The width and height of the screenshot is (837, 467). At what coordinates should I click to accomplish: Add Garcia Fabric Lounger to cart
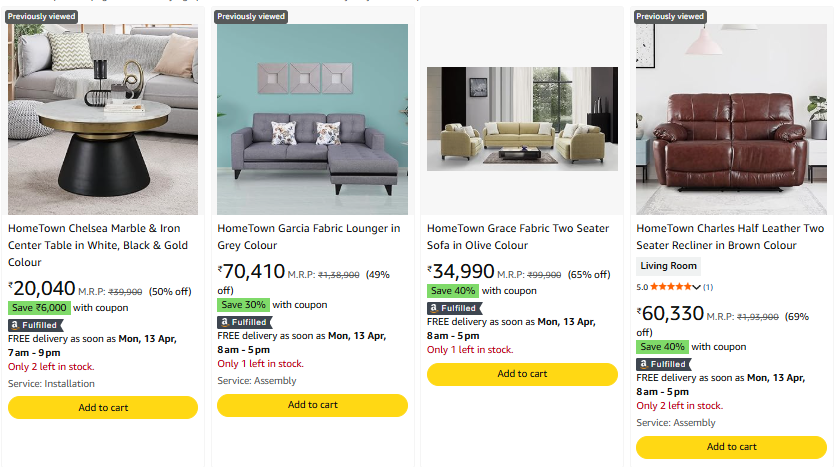tap(312, 405)
